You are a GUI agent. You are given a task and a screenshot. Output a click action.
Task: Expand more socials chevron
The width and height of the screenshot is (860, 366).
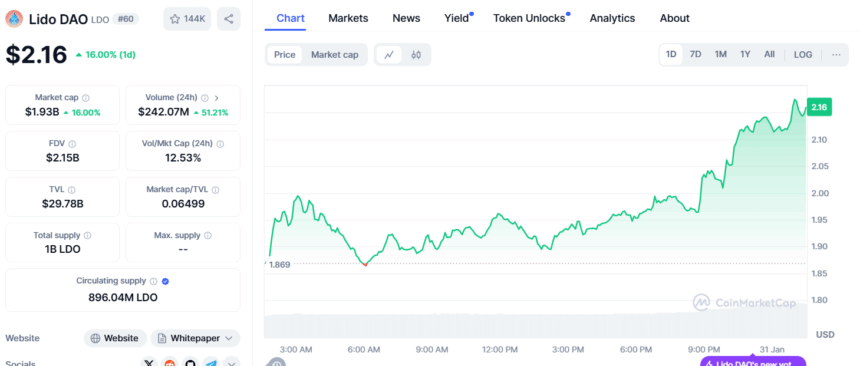[x=231, y=362]
